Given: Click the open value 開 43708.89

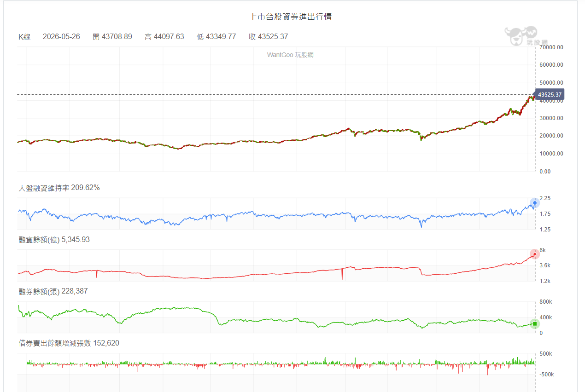Looking at the screenshot, I should [112, 37].
